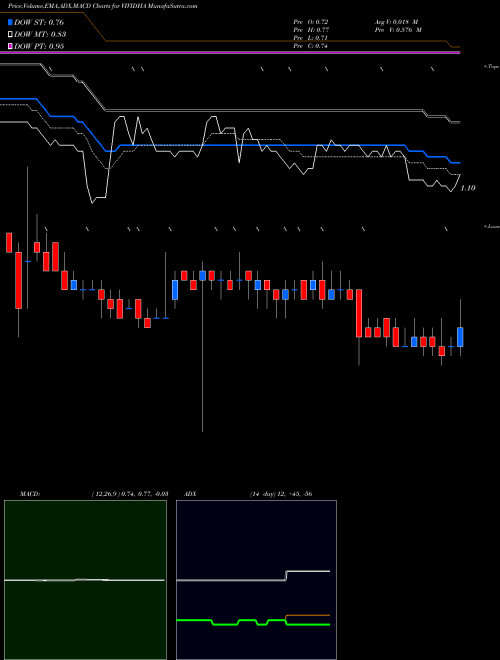Click the magenta DOW PT legend swatch
Image resolution: width=500 pixels, height=660 pixels.
tap(10, 46)
